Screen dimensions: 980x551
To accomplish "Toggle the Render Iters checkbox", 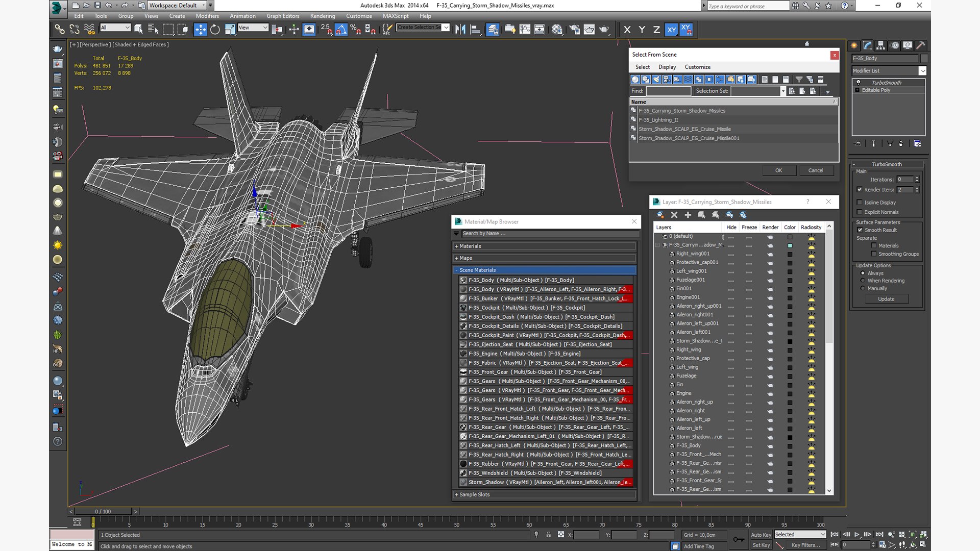I will pyautogui.click(x=860, y=190).
